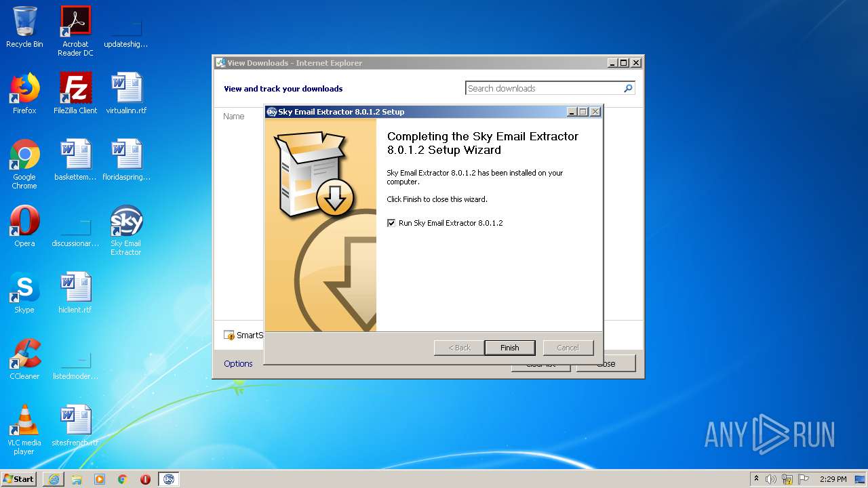The width and height of the screenshot is (868, 488).
Task: Click the network tray icon
Action: [787, 479]
